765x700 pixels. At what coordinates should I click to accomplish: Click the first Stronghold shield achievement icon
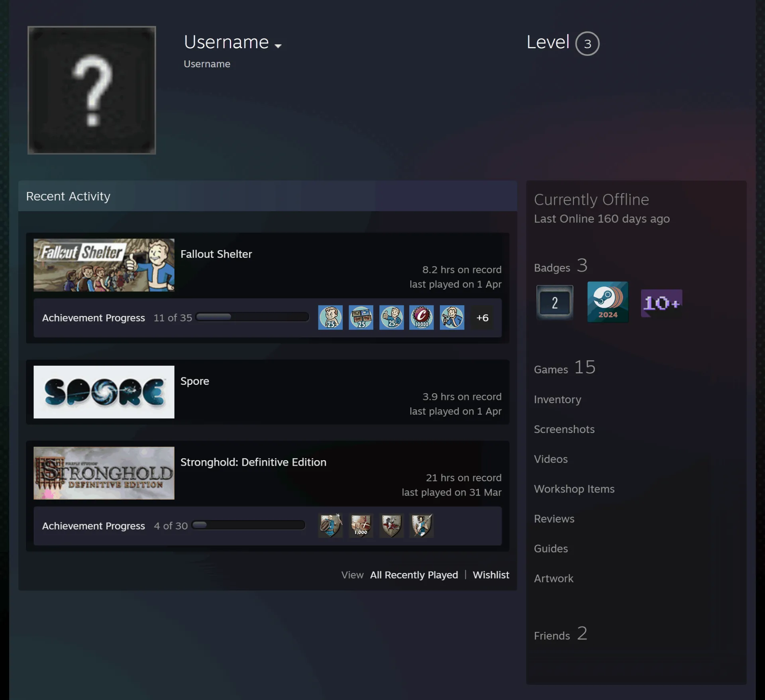tap(330, 525)
